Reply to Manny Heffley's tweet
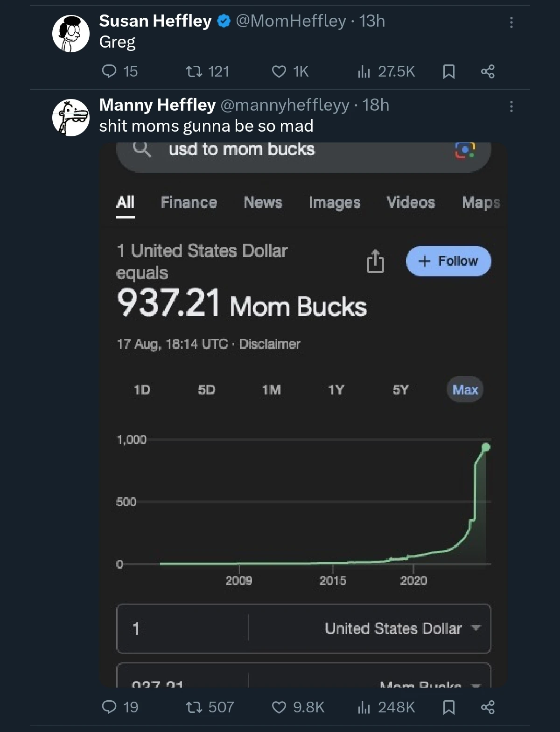The image size is (560, 732). pos(109,707)
